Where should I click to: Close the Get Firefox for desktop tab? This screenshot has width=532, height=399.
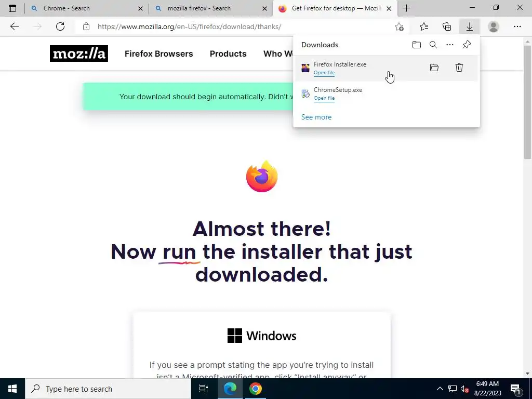pyautogui.click(x=389, y=8)
